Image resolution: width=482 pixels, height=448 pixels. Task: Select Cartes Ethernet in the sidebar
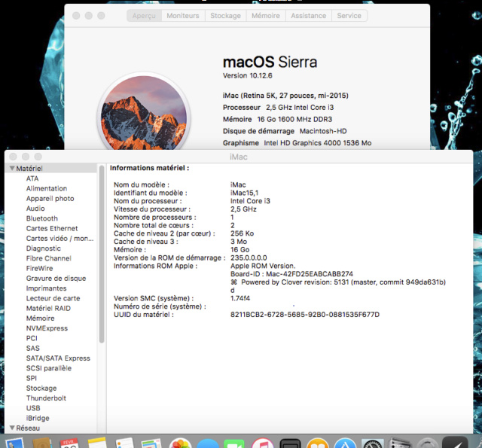coord(52,228)
